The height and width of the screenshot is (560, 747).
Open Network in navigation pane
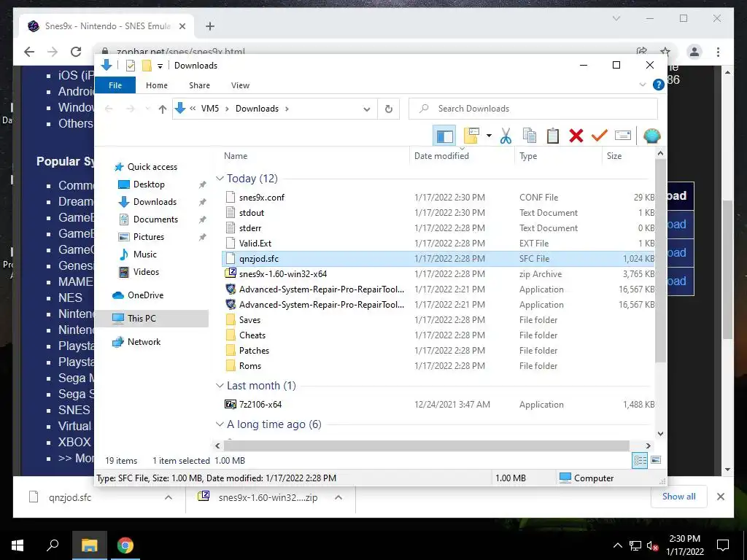pyautogui.click(x=144, y=342)
